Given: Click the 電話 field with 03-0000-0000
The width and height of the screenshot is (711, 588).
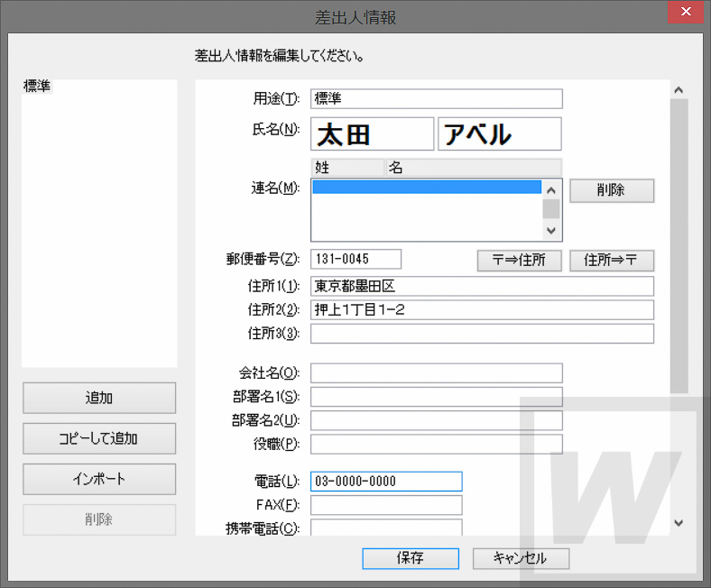Looking at the screenshot, I should pyautogui.click(x=386, y=481).
